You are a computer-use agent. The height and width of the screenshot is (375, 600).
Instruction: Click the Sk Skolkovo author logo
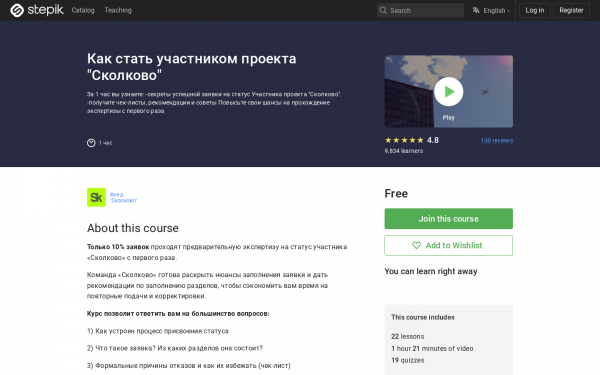pyautogui.click(x=96, y=197)
